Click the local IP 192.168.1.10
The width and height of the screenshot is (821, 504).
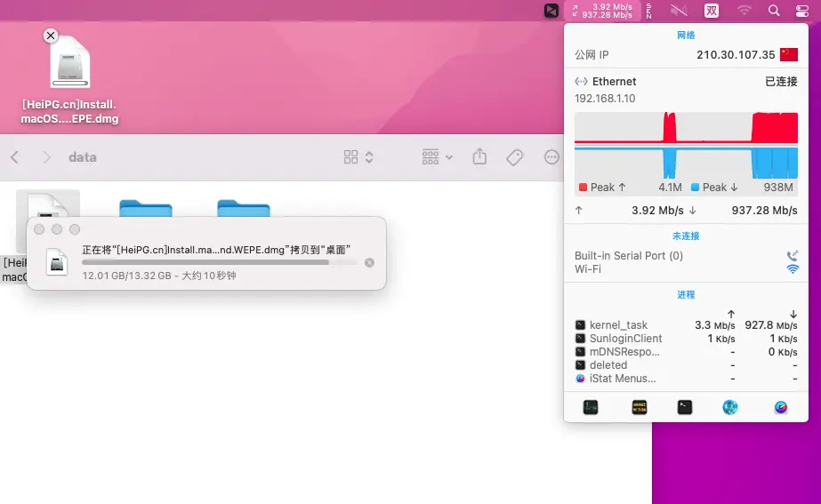click(605, 99)
